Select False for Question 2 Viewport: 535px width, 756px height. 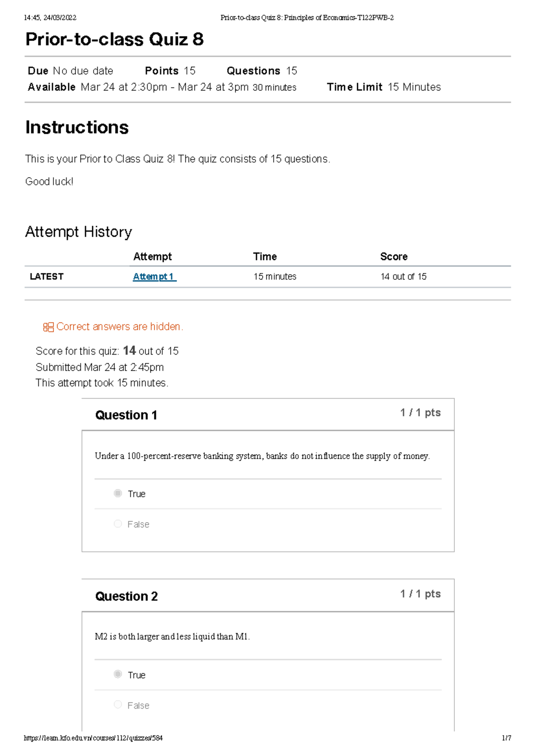point(118,705)
